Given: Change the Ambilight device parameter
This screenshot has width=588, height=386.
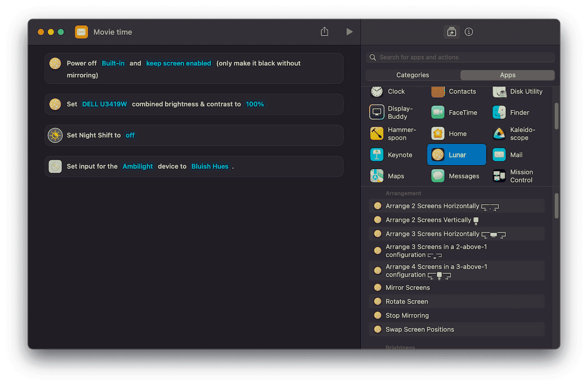Looking at the screenshot, I should click(138, 167).
